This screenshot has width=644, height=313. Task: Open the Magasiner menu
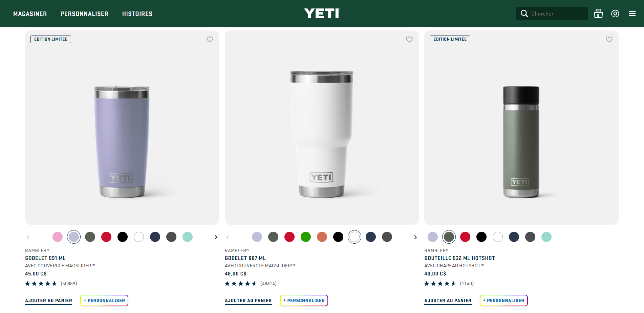[30, 14]
